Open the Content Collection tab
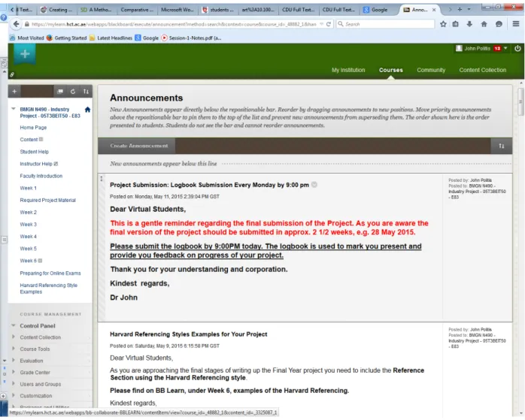This screenshot has width=525, height=420. tap(482, 70)
